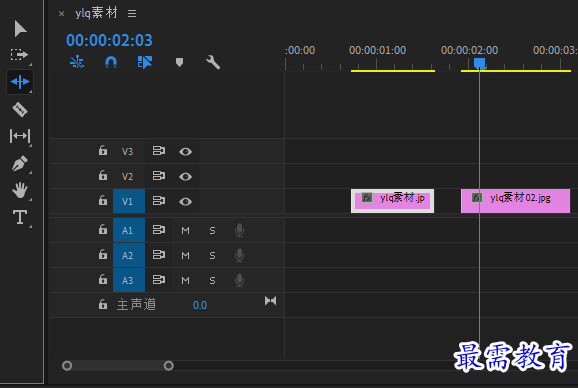Enable voice-over record on A2
The image size is (578, 388).
tap(239, 255)
